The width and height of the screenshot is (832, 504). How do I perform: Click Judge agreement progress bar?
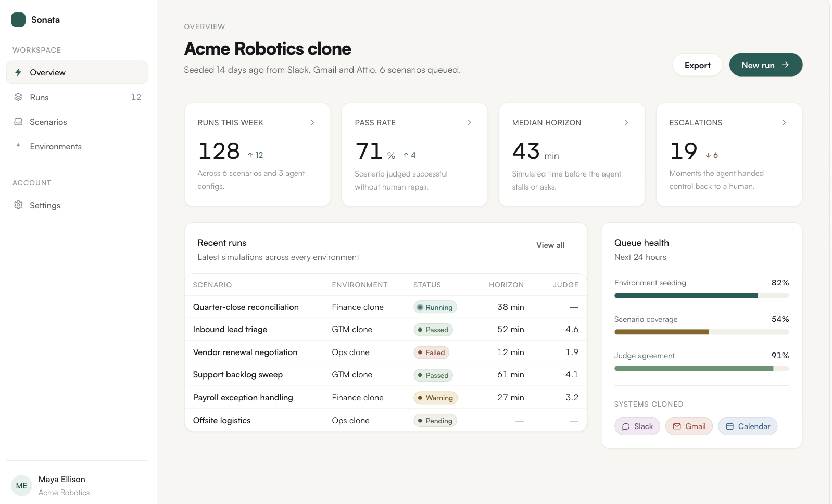click(701, 368)
